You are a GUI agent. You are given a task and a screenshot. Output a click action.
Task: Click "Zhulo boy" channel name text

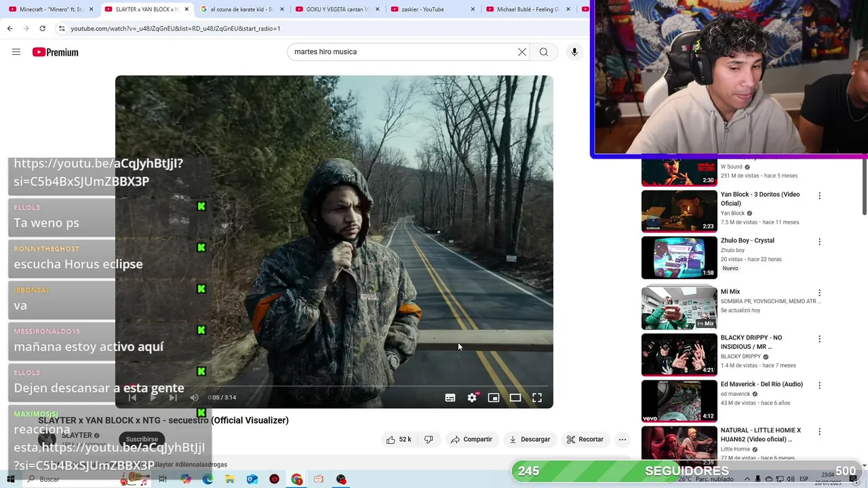click(732, 250)
